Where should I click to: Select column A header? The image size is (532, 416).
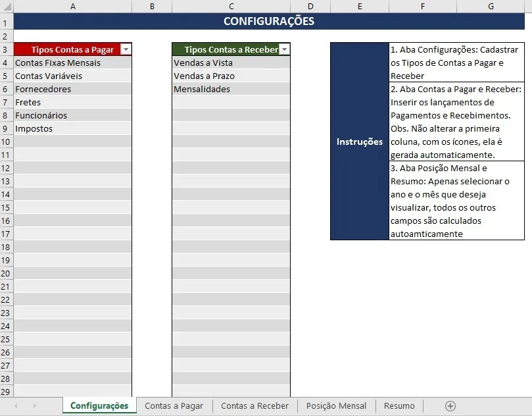click(72, 6)
